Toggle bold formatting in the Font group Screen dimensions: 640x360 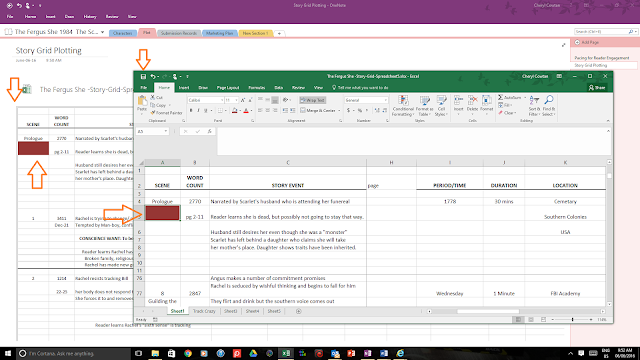tap(191, 111)
